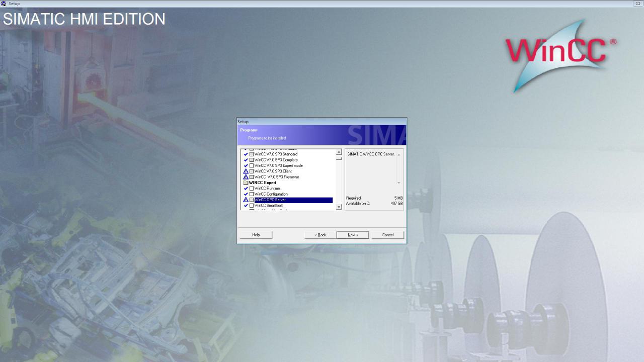This screenshot has width=644, height=362.
Task: Select the WinCC Runtime row label
Action: [267, 189]
